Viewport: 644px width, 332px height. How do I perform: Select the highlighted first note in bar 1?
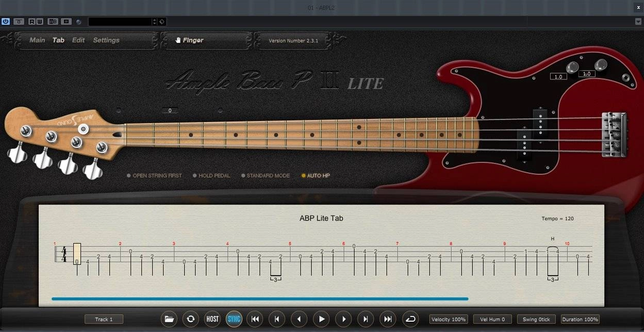(77, 254)
